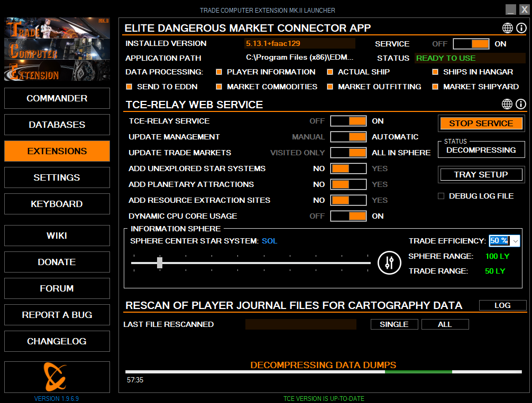Switch Update Management between manual and automatic
Viewport: 532px width, 403px height.
tap(348, 137)
